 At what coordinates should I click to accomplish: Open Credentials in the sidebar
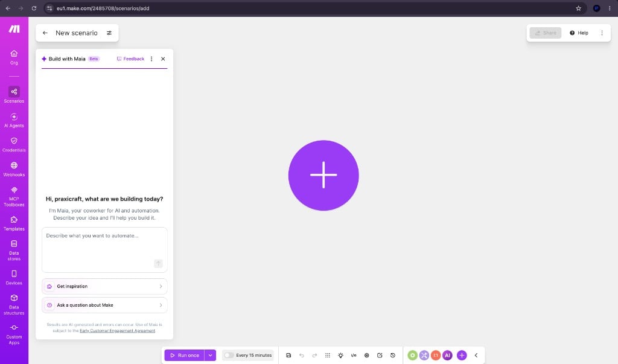pos(14,145)
